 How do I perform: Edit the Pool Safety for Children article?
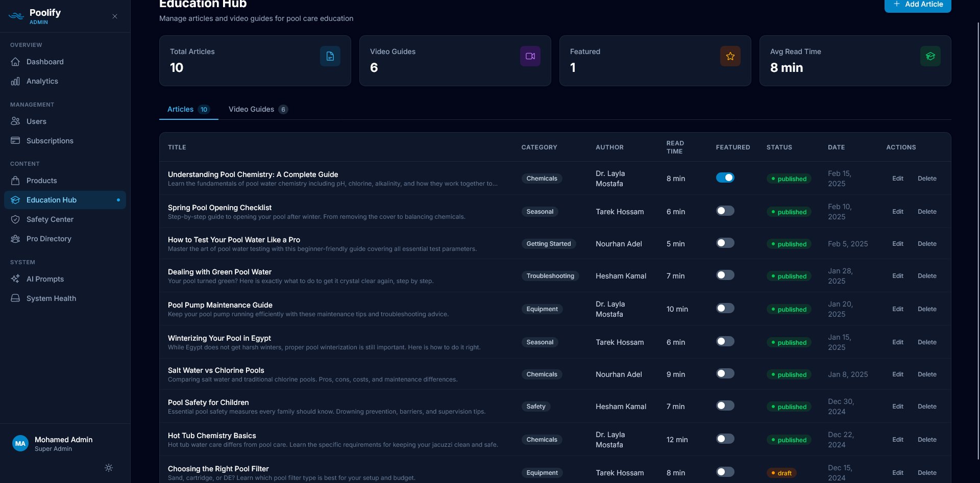point(898,406)
